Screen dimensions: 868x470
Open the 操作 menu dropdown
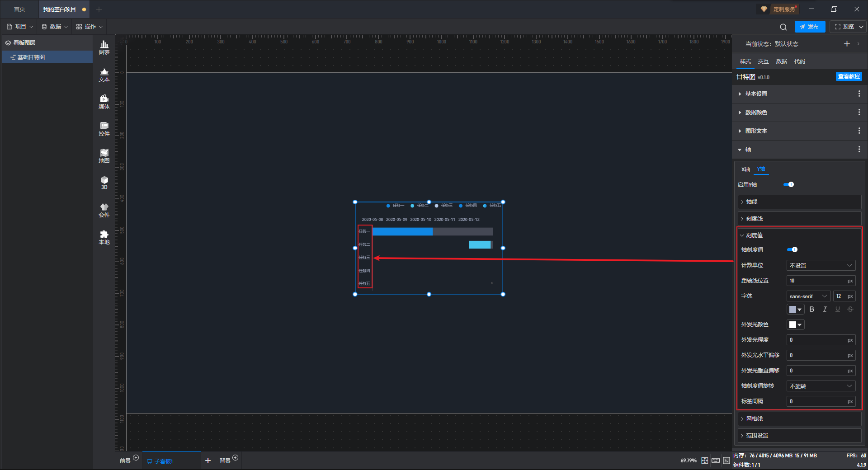point(90,27)
